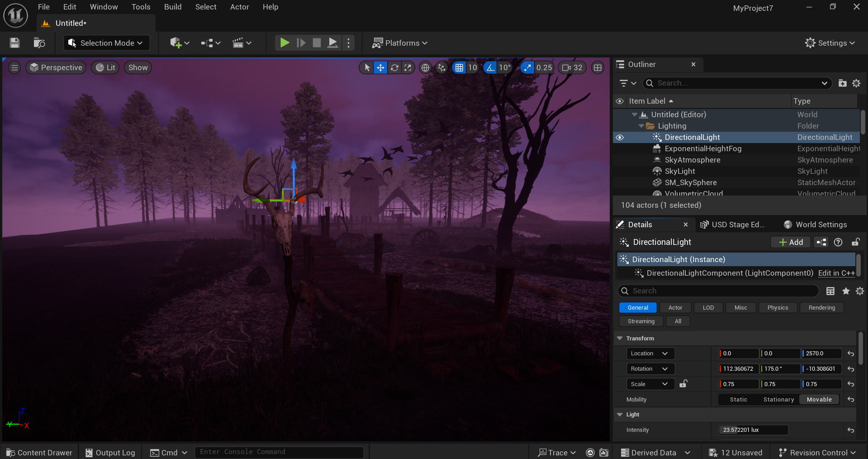
Task: Open the Tools menu
Action: (x=141, y=7)
